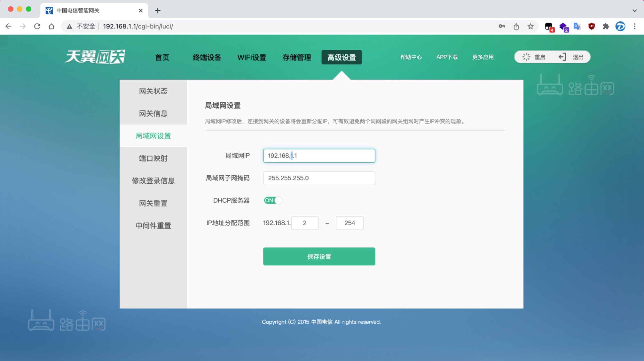Click the 退出 (logout) icon button
The width and height of the screenshot is (644, 361).
tap(562, 57)
